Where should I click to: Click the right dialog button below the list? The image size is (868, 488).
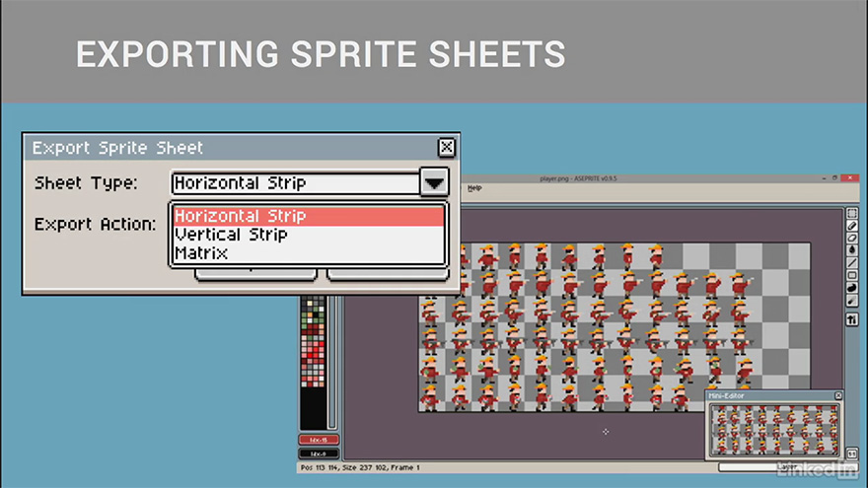click(x=388, y=274)
